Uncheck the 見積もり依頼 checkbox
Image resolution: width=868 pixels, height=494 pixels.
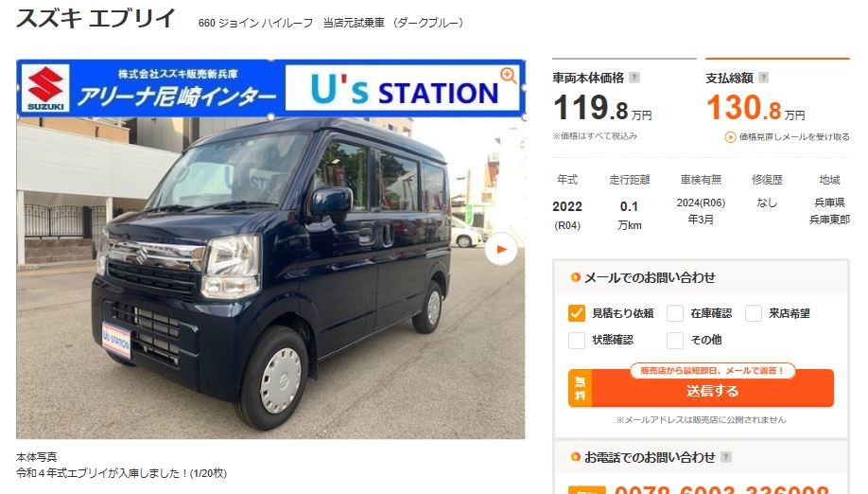pos(576,313)
